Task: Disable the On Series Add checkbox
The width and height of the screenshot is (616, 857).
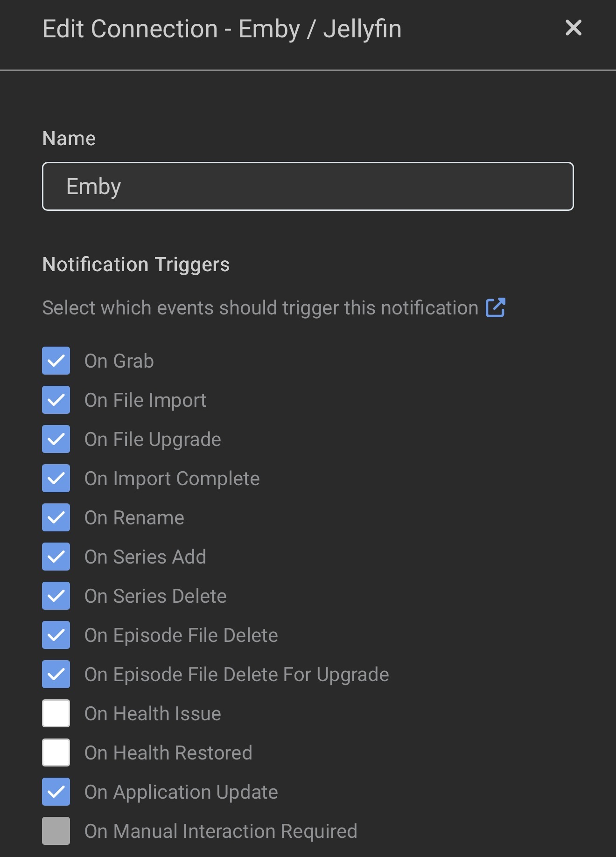Action: coord(56,557)
